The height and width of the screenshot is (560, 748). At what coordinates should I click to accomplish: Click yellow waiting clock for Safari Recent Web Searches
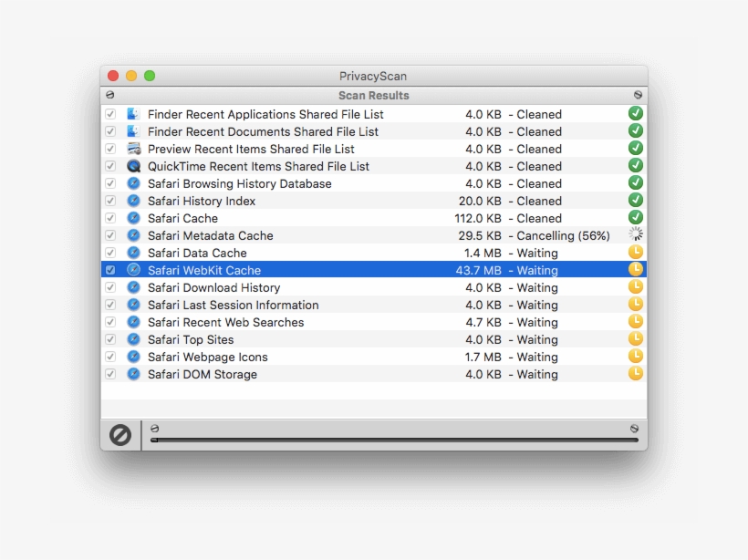coord(636,322)
